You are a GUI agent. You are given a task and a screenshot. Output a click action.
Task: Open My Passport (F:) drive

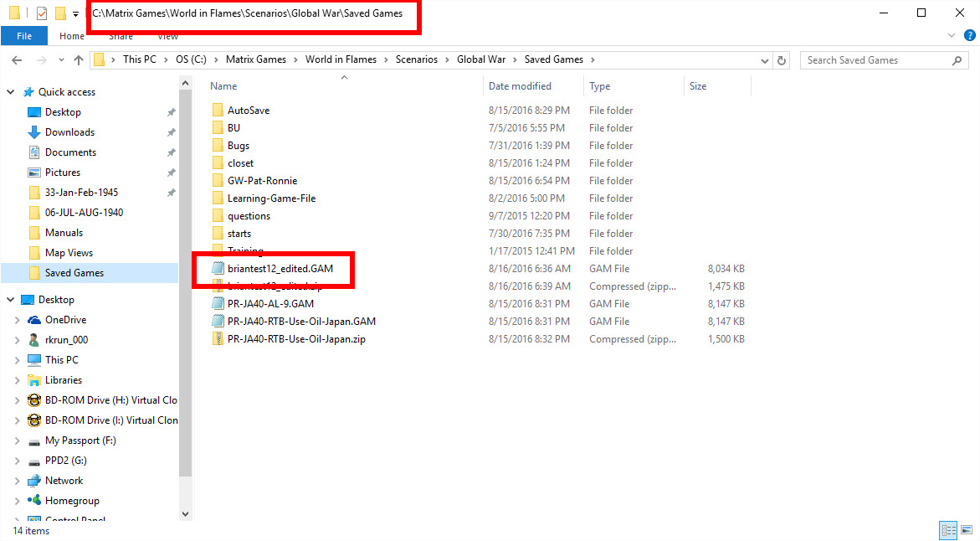click(x=80, y=441)
